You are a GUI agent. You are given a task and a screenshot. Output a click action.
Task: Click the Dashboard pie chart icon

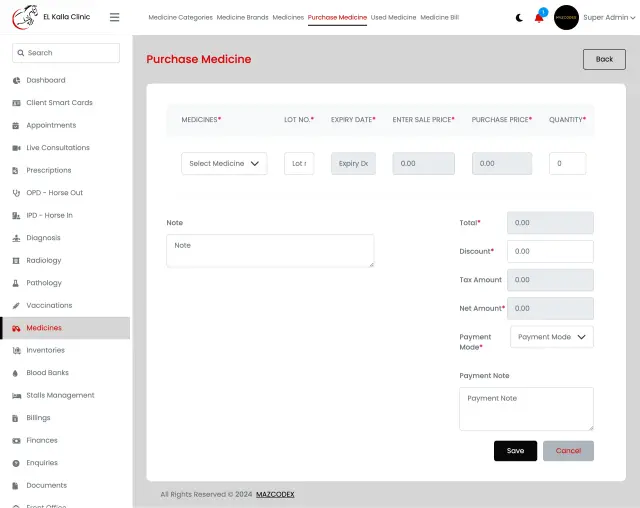tap(16, 80)
